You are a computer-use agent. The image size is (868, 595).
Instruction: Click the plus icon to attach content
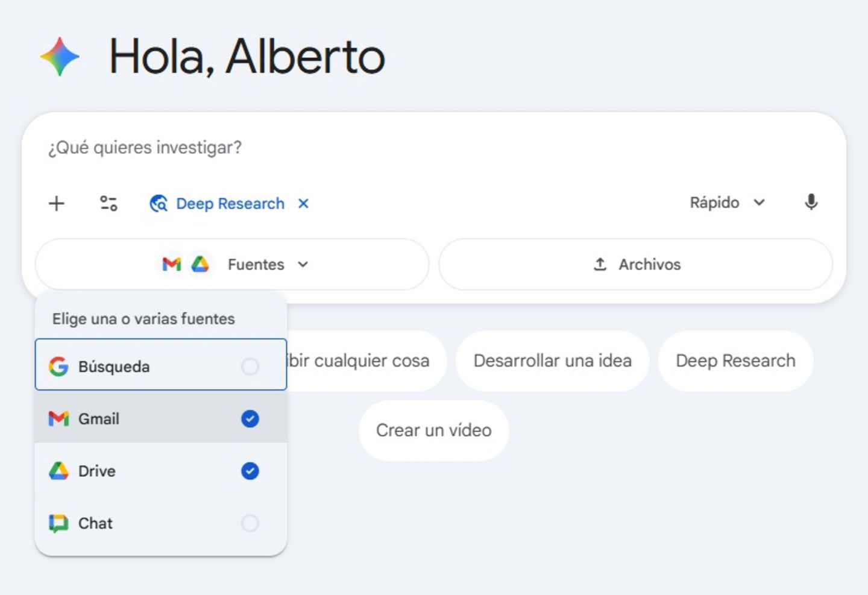(x=56, y=203)
